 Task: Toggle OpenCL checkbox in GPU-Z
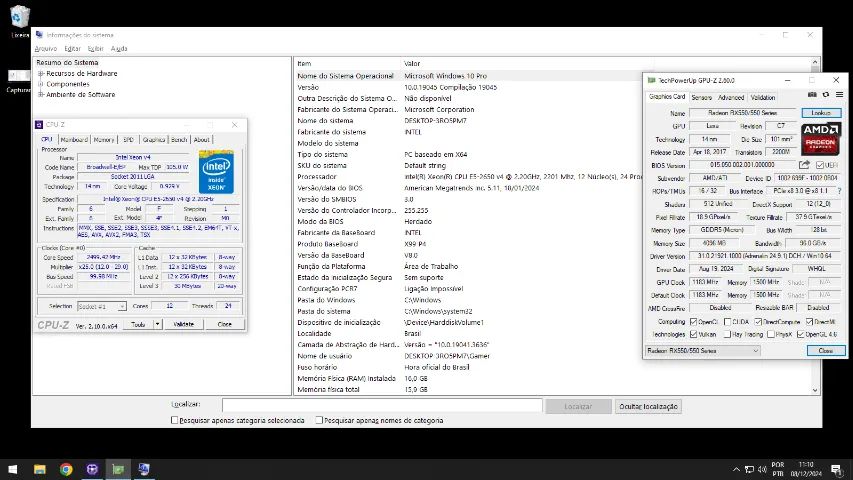(x=693, y=322)
